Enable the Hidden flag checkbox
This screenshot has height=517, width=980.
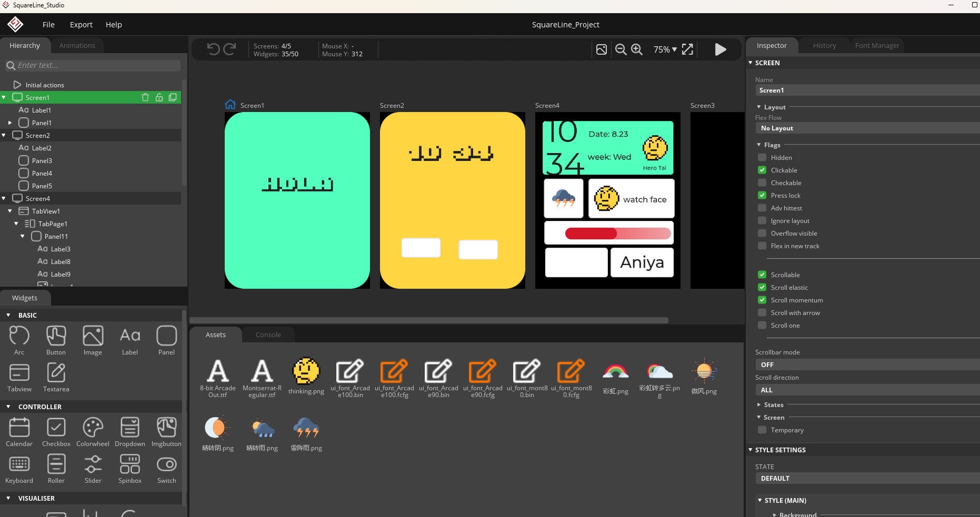pyautogui.click(x=762, y=157)
